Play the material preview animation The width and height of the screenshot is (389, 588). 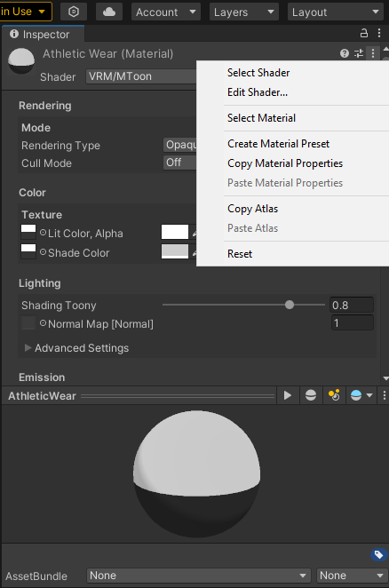tap(288, 395)
